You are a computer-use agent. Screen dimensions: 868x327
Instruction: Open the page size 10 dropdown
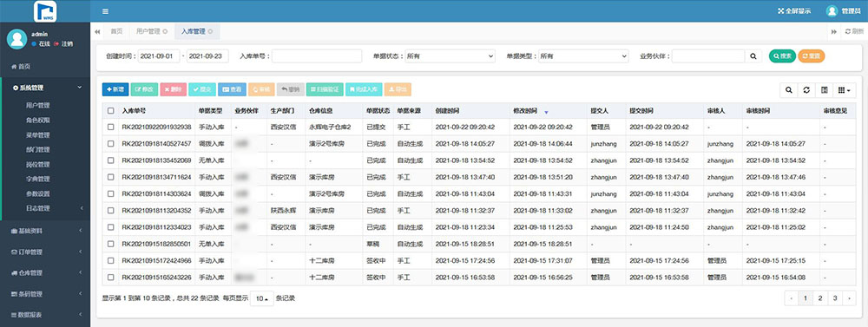coord(262,298)
